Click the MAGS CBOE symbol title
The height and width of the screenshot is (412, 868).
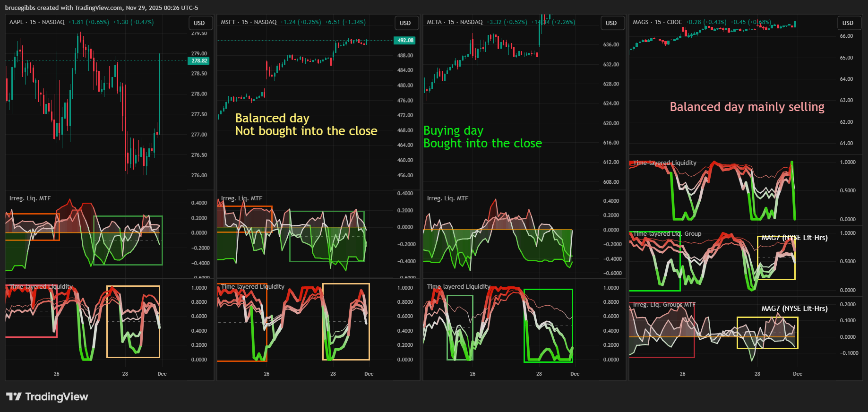pyautogui.click(x=657, y=22)
